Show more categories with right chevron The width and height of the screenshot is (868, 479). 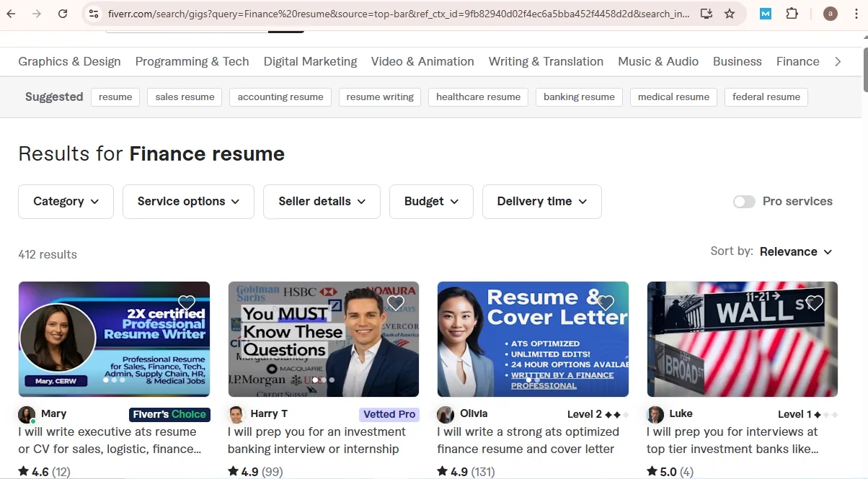coord(838,62)
